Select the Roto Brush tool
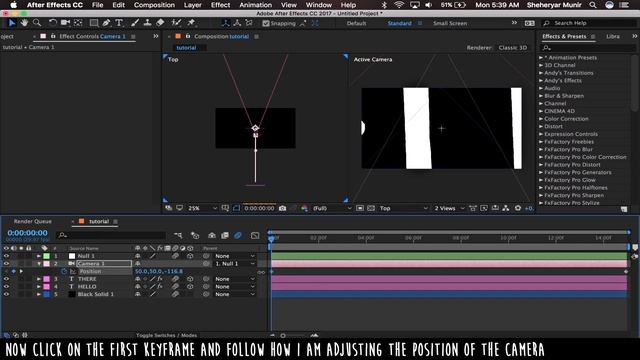 (176, 23)
